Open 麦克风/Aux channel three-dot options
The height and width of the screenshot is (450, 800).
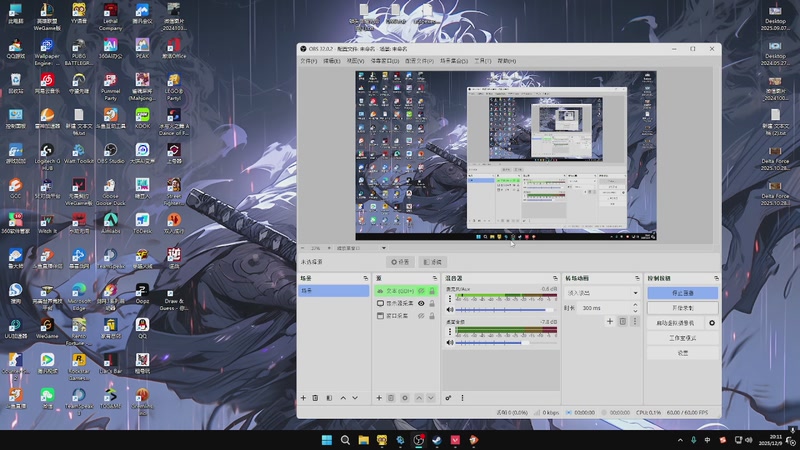tap(449, 298)
